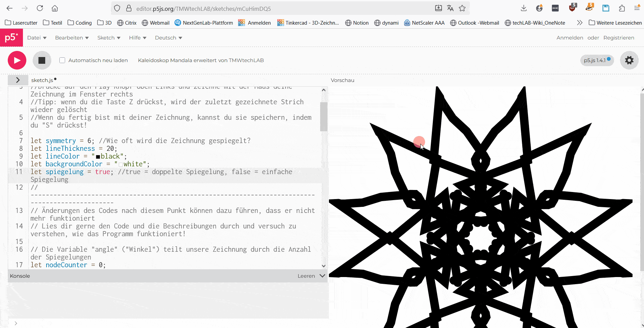Clear the console via Leeren
This screenshot has height=328, width=644.
coord(306,276)
